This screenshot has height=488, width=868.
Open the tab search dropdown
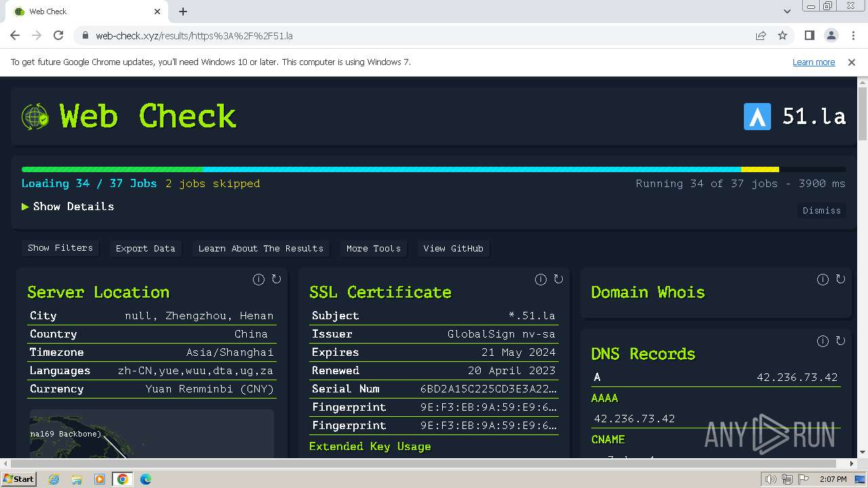pos(787,12)
